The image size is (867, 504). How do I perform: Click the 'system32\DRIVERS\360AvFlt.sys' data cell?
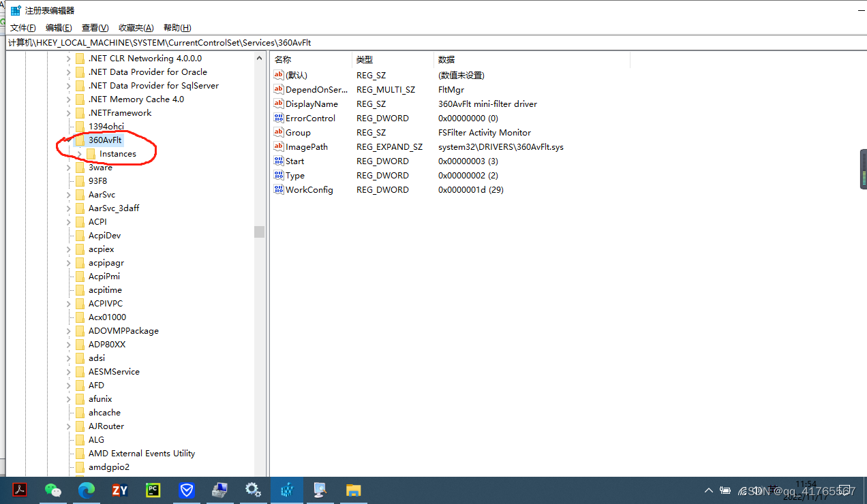(x=501, y=146)
